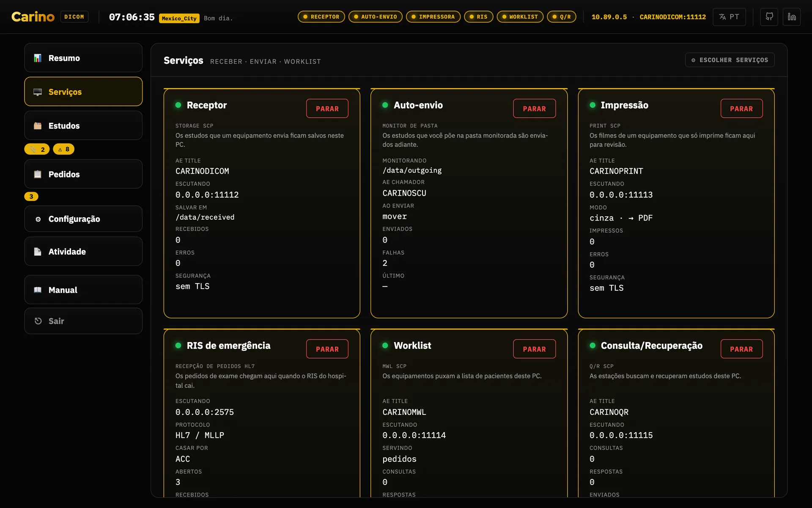The image size is (812, 508).
Task: Open Estudos section
Action: 83,126
